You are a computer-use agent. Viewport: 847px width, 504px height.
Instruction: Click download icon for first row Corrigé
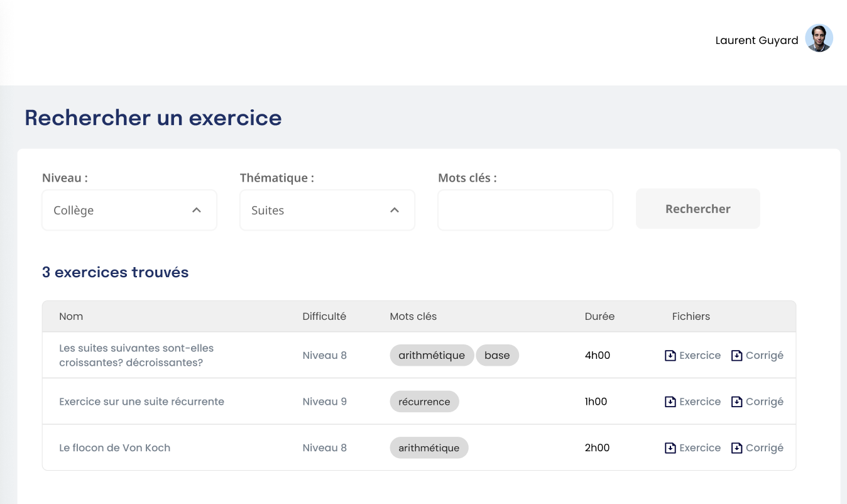point(737,356)
